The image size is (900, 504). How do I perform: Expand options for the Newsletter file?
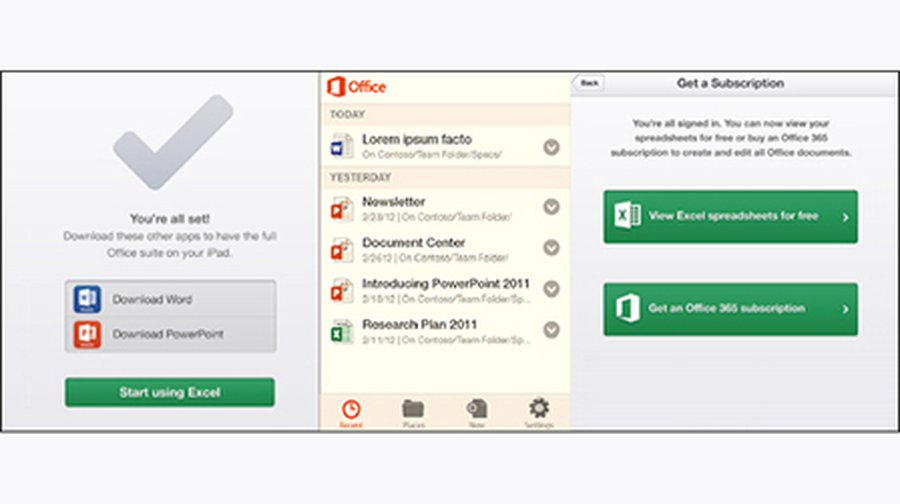[552, 207]
